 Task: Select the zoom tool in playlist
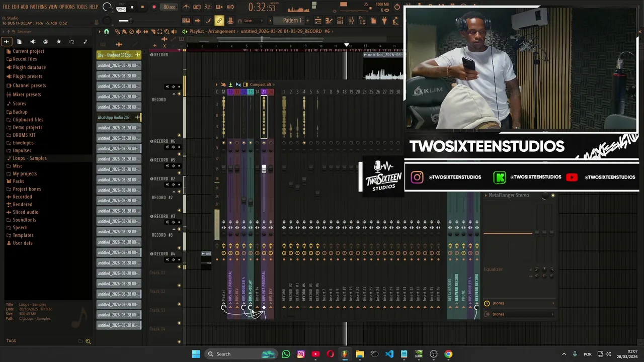[167, 32]
